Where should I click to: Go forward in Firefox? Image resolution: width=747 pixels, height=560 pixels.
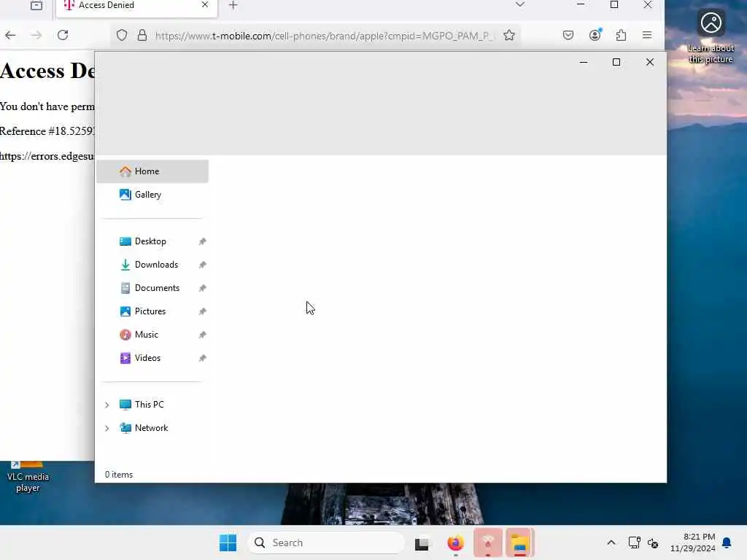click(36, 35)
